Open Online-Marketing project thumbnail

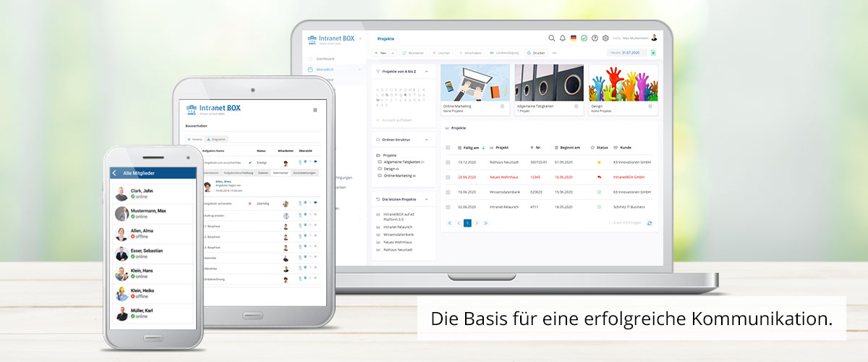point(475,83)
